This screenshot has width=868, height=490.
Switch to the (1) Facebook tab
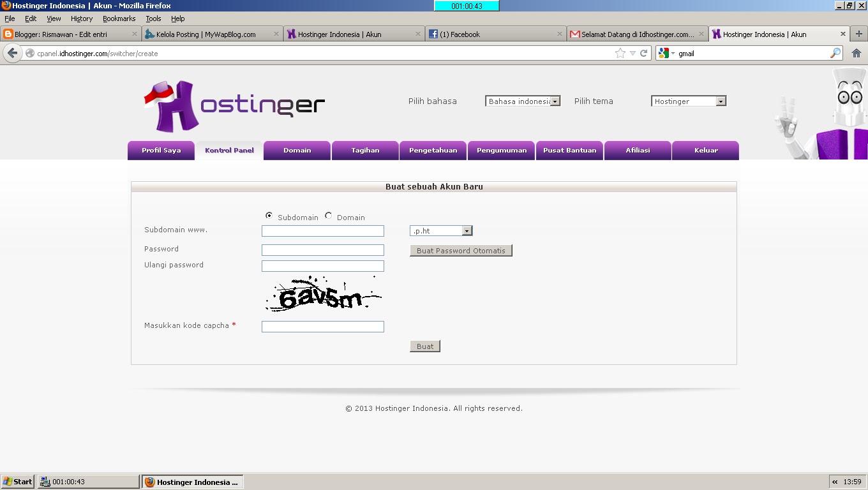point(495,34)
